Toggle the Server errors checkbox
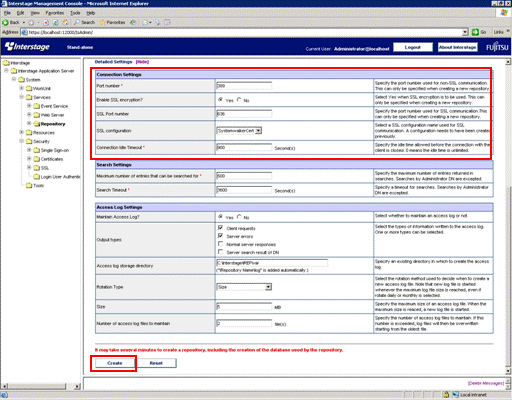Screen dimensions: 512x400 [x=220, y=236]
